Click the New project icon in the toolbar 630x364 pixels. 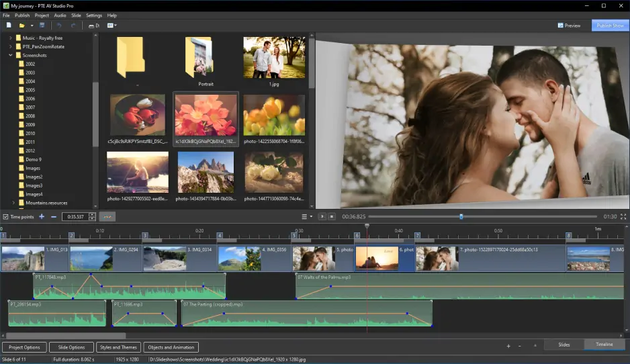[x=9, y=26]
